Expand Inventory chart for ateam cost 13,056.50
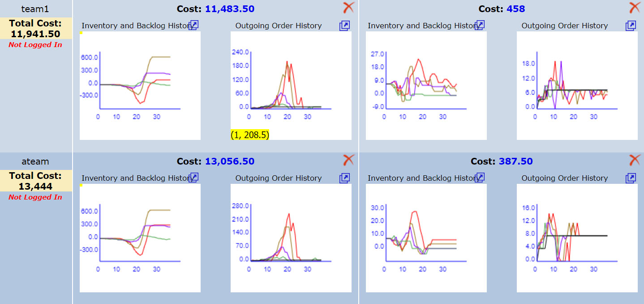Viewport: 644px width, 304px height. pyautogui.click(x=193, y=178)
